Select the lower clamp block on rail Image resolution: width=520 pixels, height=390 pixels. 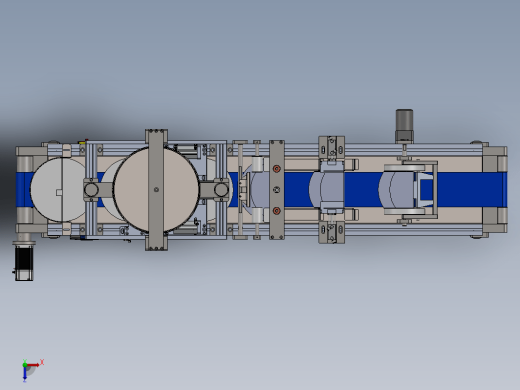331,232
